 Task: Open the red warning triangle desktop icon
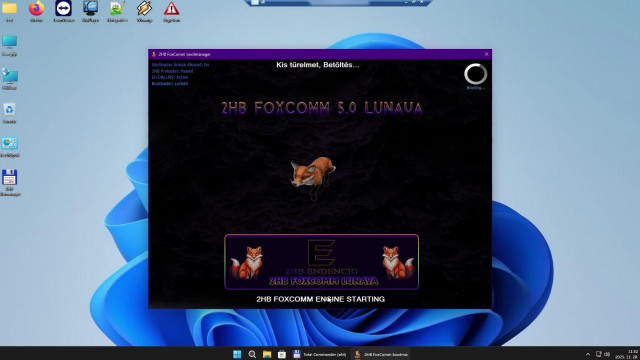click(171, 8)
